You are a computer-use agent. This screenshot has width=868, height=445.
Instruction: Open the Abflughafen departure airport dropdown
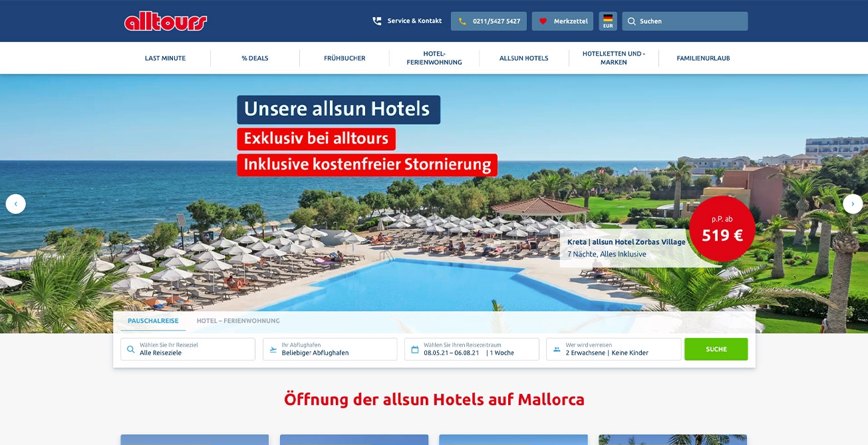(x=330, y=349)
